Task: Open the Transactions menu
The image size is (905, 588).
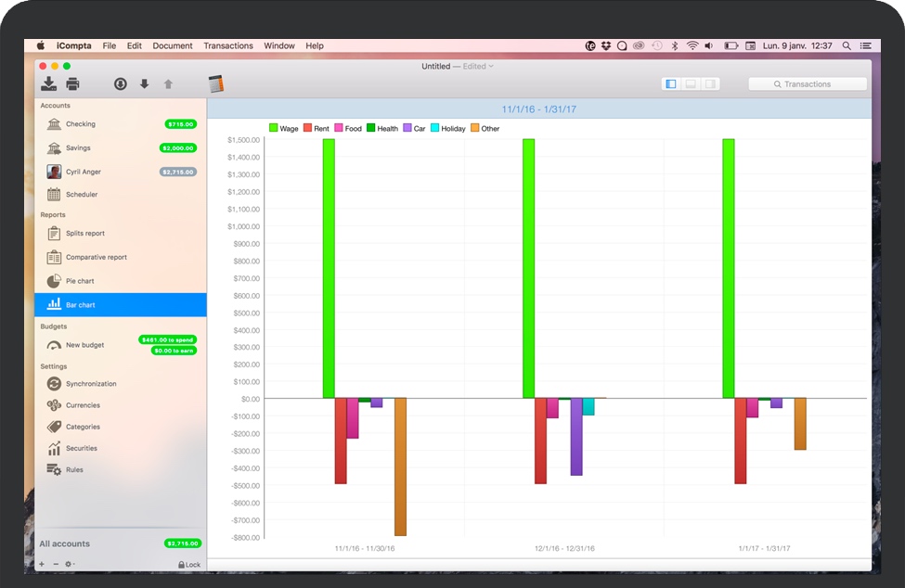Action: 228,45
